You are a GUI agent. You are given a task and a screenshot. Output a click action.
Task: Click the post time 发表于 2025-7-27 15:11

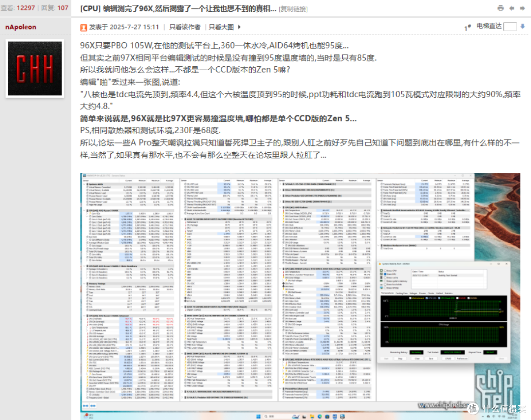(x=124, y=27)
